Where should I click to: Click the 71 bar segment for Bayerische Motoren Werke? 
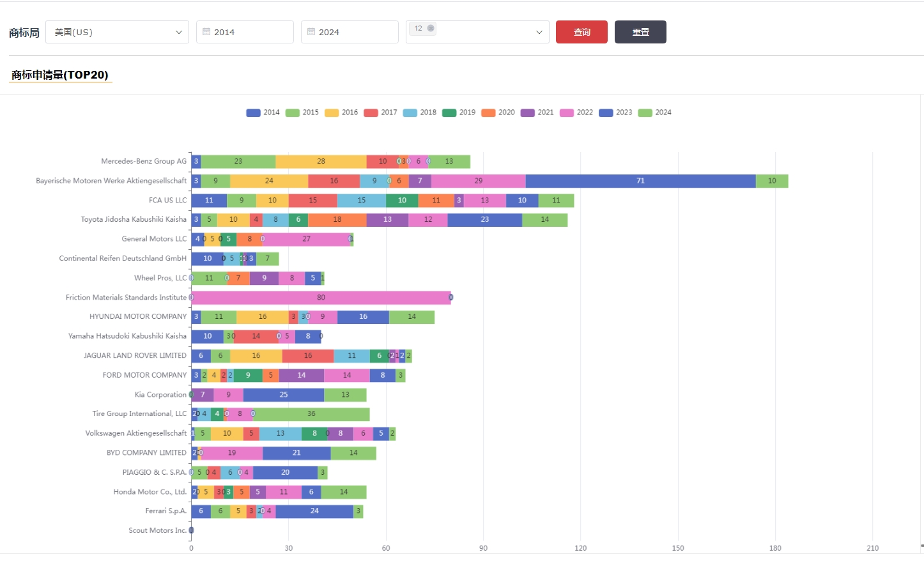click(x=640, y=181)
